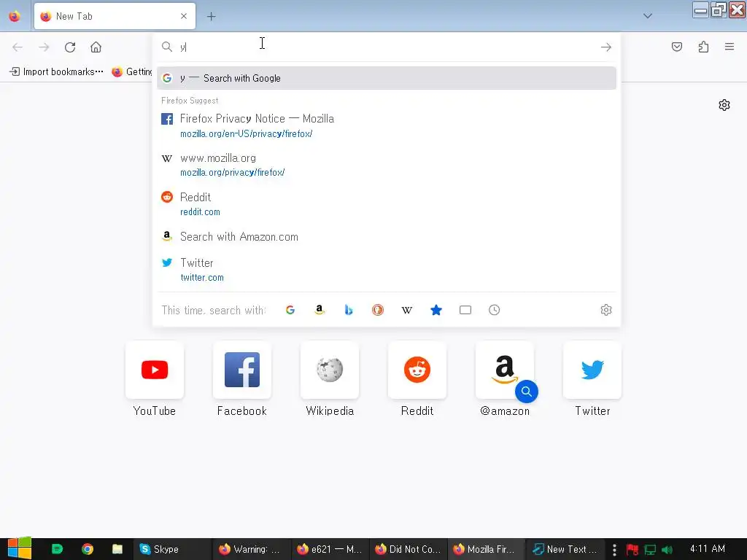Viewport: 747px width, 560px height.
Task: Go to the Firefox home page icon
Action: pos(96,47)
